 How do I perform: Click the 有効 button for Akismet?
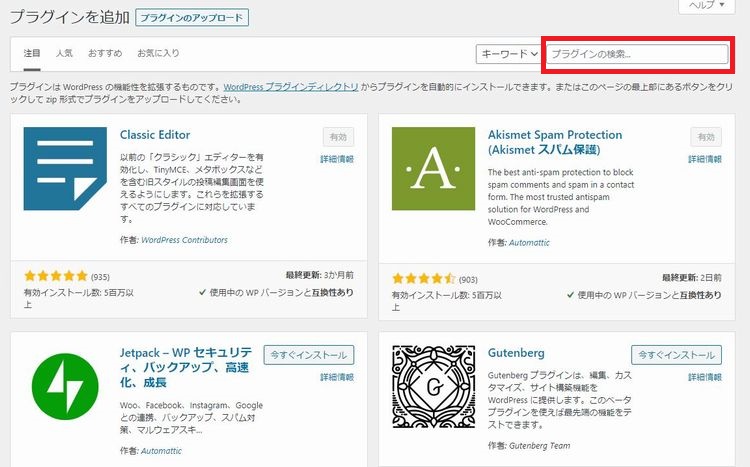coord(706,137)
